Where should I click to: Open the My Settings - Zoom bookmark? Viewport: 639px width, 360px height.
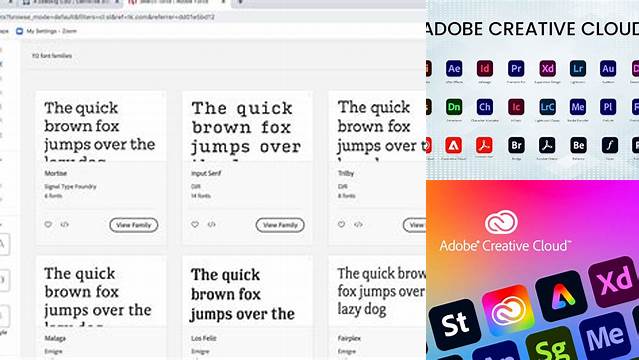tap(46, 31)
